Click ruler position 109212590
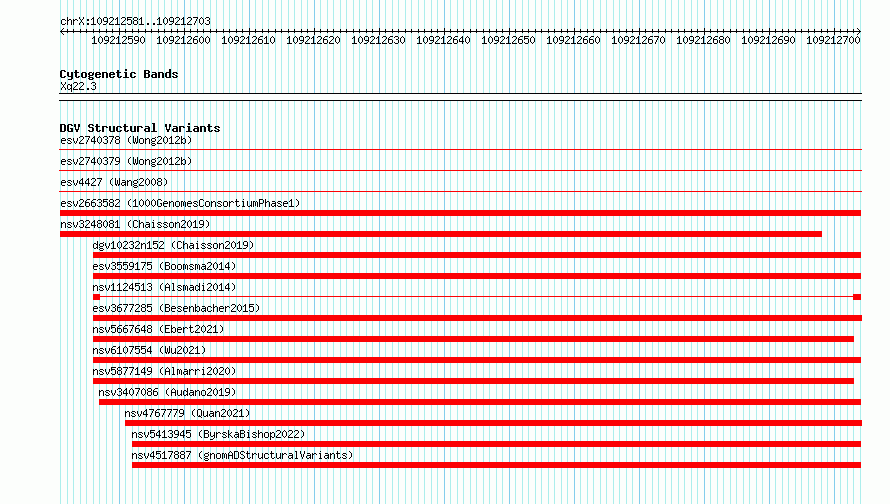Image resolution: width=890 pixels, height=504 pixels. coord(118,40)
